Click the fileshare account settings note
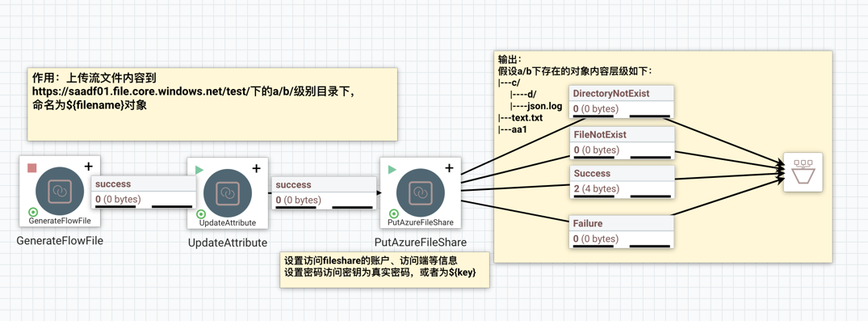Screen dimensions: 868x321 point(384,269)
